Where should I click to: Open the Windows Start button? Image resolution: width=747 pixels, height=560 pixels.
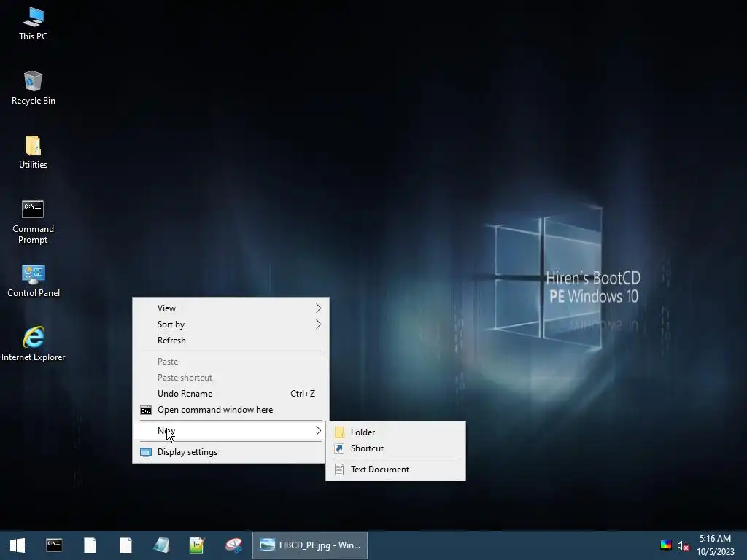click(18, 545)
